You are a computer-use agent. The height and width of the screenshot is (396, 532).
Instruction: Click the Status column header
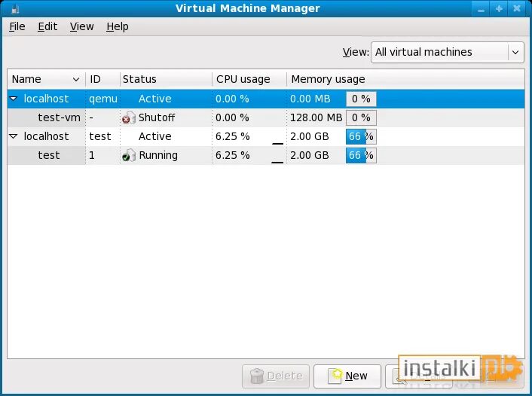[166, 79]
